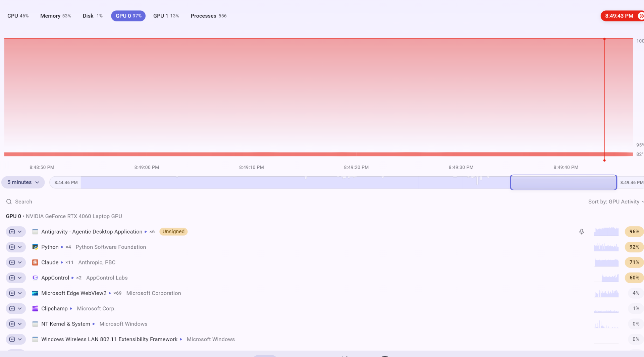Select the GPU 1 tab
The image size is (644, 357).
pyautogui.click(x=166, y=16)
